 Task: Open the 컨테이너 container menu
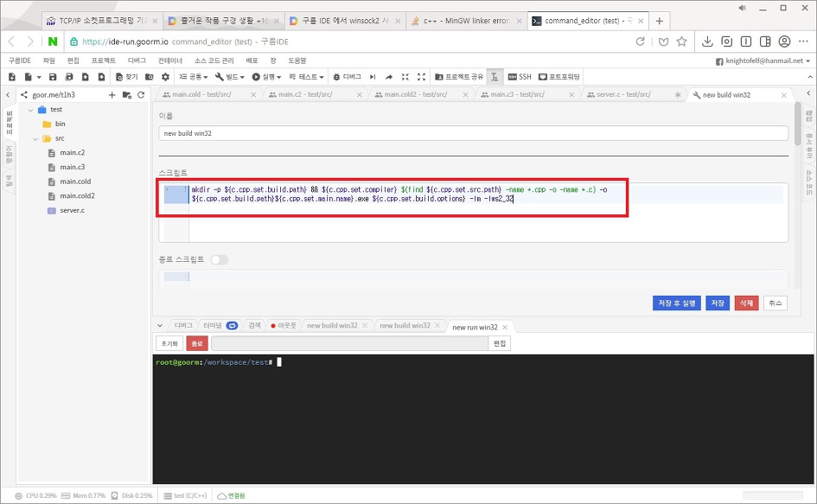tap(170, 61)
